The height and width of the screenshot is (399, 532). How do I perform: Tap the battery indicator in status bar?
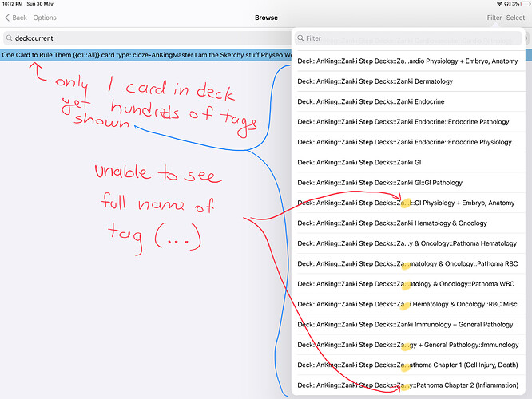coord(526,4)
